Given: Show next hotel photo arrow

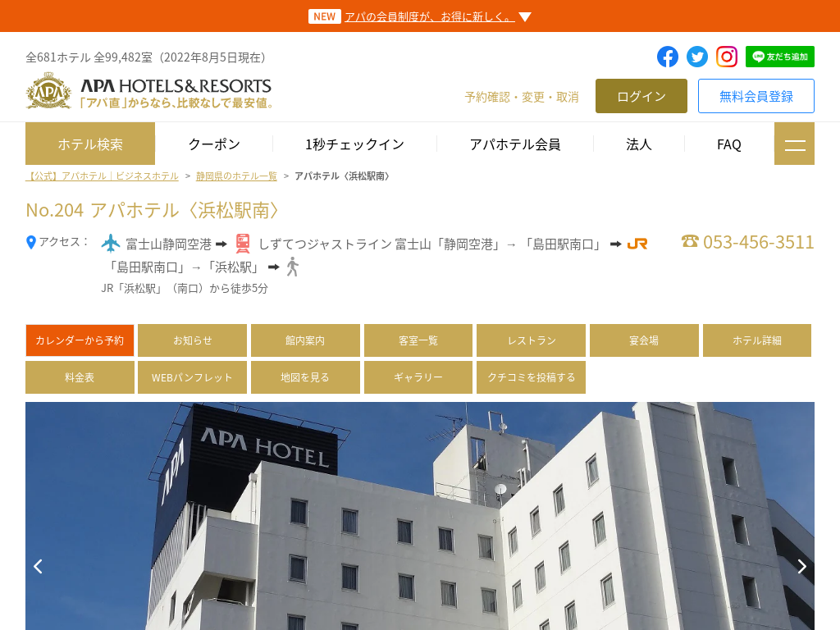Looking at the screenshot, I should pos(801,566).
